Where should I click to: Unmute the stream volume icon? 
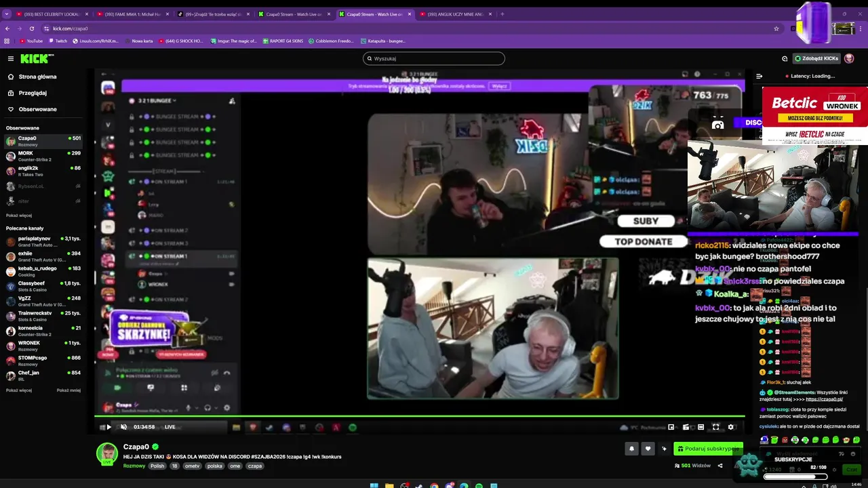coord(123,427)
